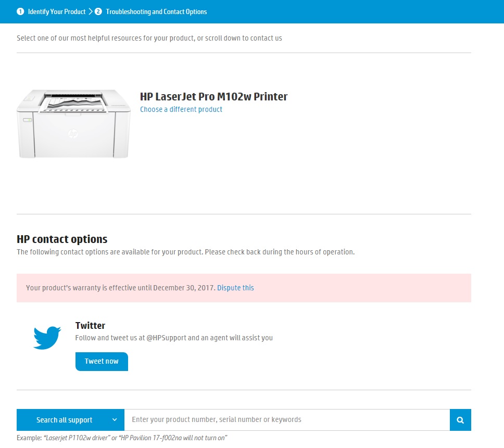The height and width of the screenshot is (448, 504).
Task: Click the HP contact options heading
Action: pyautogui.click(x=62, y=239)
